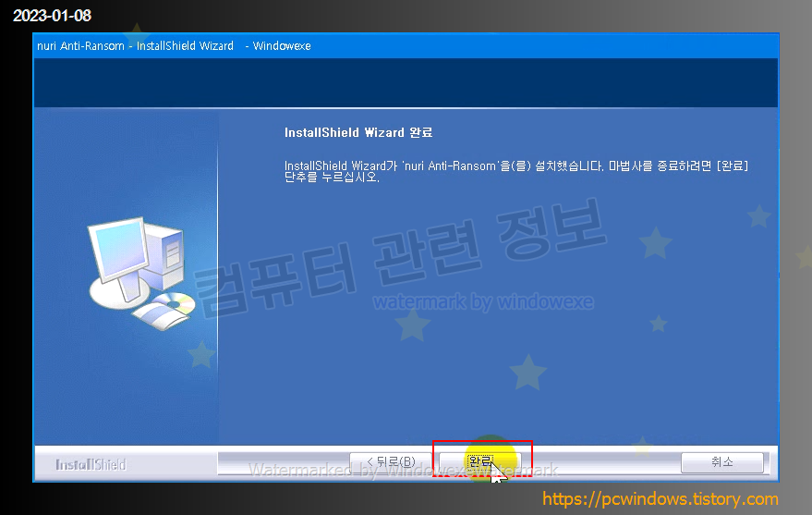Click the 취소 (Cancel) button
This screenshot has height=515, width=812.
click(x=721, y=462)
